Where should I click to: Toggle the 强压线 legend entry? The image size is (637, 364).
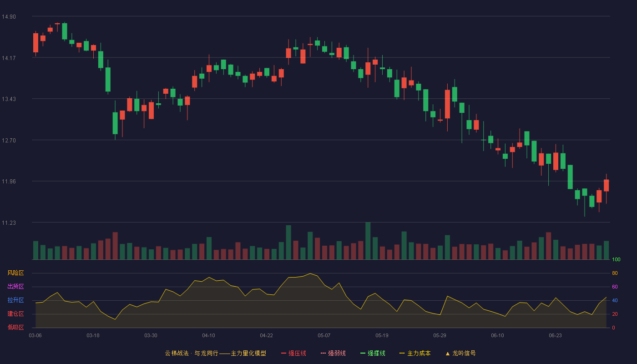coord(293,353)
